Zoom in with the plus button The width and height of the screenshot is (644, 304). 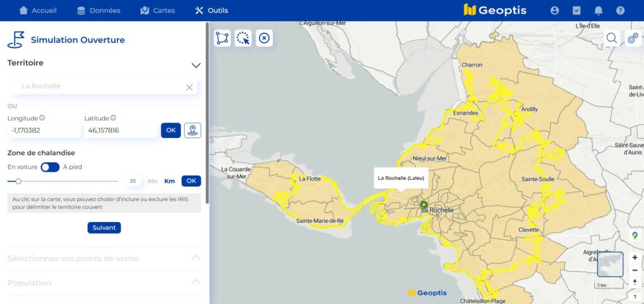(635, 257)
